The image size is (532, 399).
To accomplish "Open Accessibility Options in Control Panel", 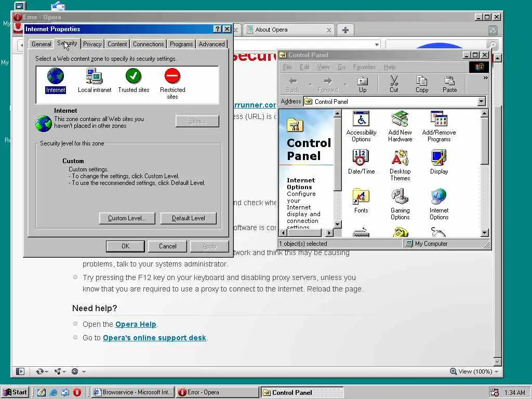I will click(361, 126).
